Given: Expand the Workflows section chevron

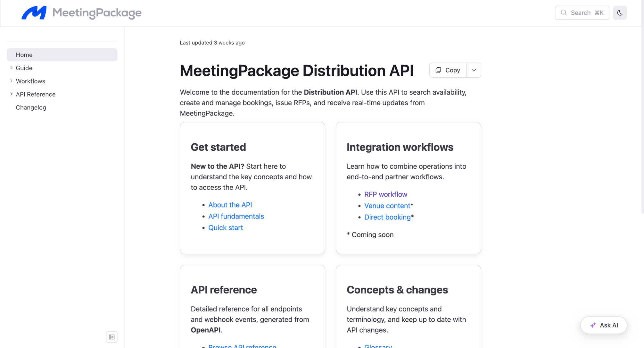Looking at the screenshot, I should pos(11,81).
